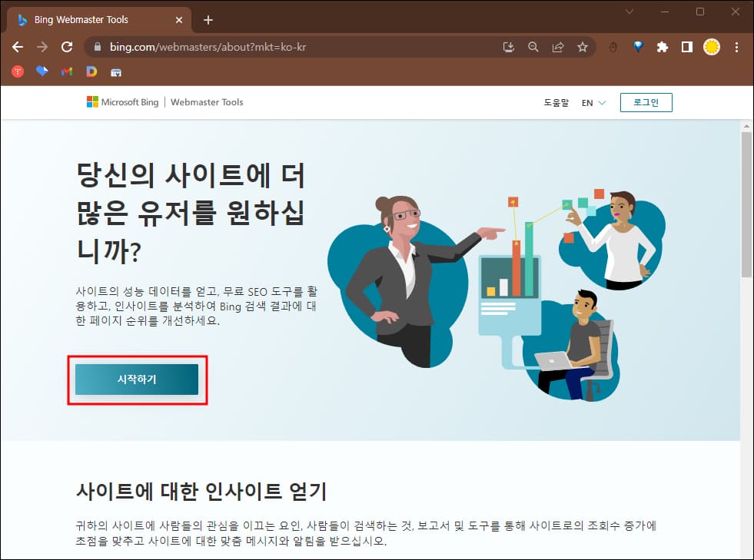Toggle the browser side panel icon
The width and height of the screenshot is (754, 560).
tap(687, 47)
